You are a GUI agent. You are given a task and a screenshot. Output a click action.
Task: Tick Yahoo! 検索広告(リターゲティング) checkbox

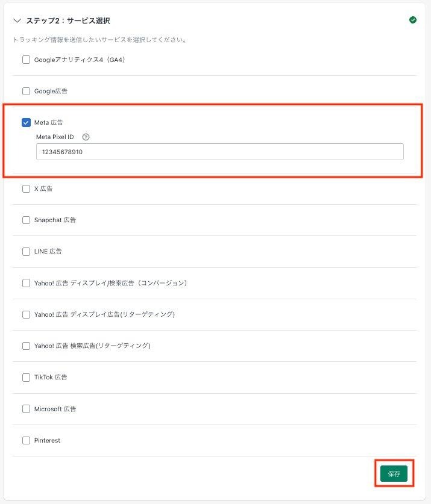(x=26, y=346)
